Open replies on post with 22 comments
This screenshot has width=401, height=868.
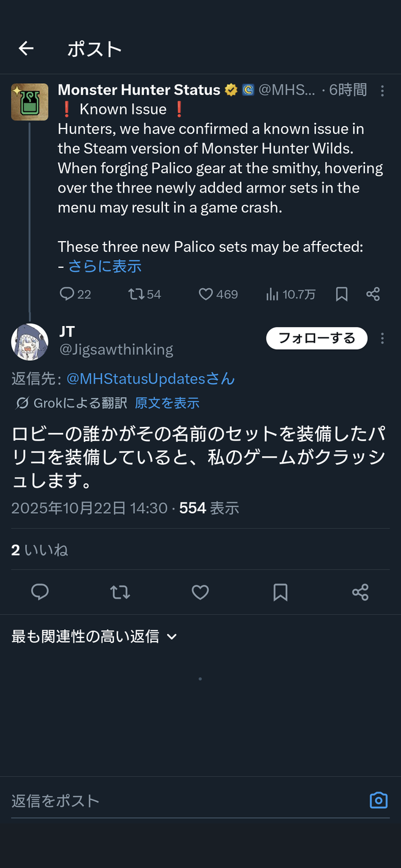(75, 294)
